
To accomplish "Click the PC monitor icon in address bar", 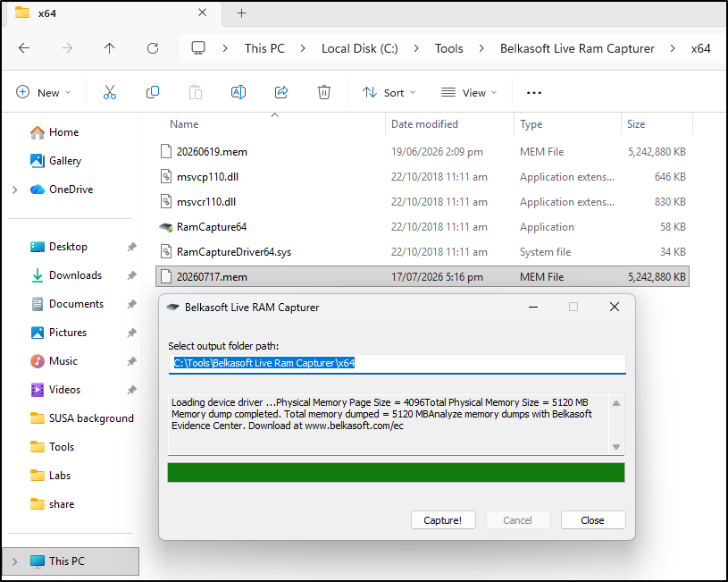I will click(x=198, y=48).
